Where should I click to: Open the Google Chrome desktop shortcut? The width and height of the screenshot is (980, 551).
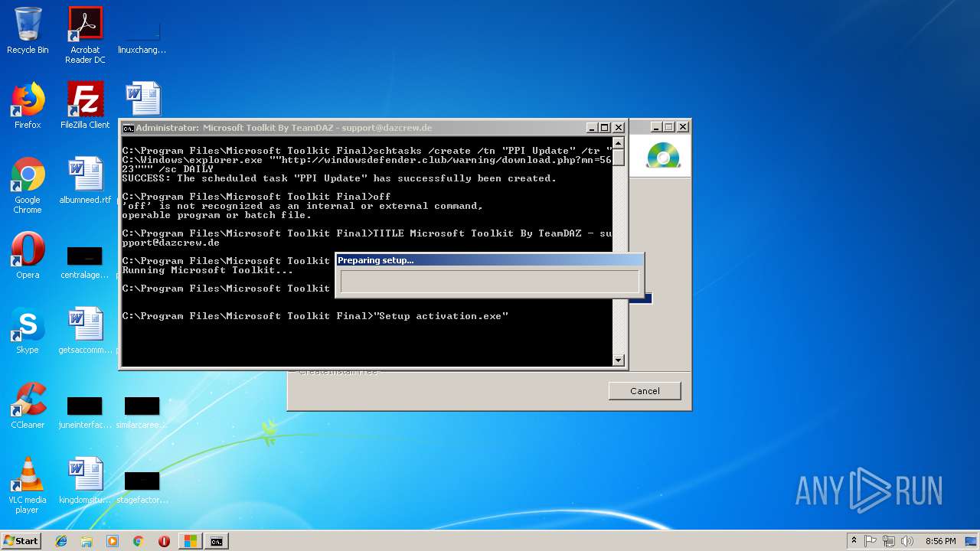click(28, 185)
